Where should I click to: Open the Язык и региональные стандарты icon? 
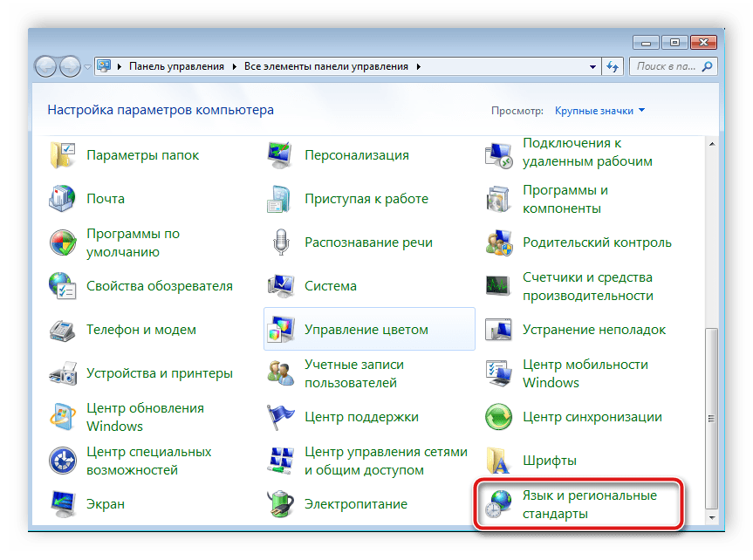coord(498,504)
